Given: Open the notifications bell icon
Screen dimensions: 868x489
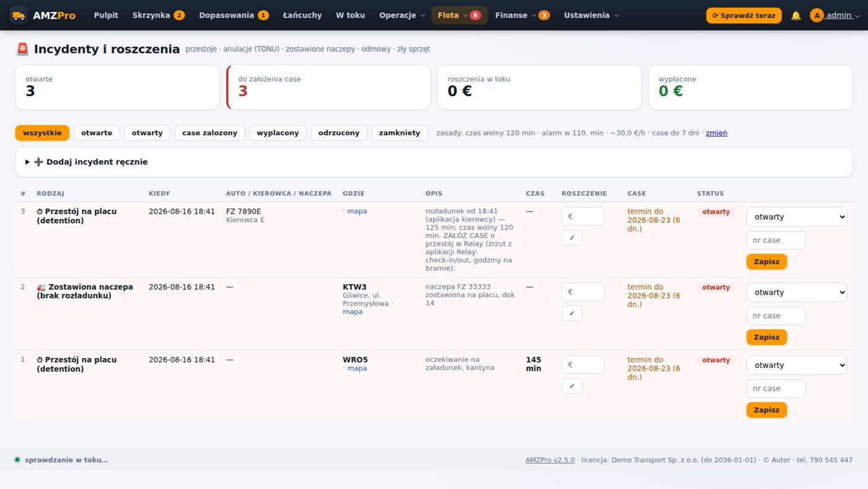Looking at the screenshot, I should [x=796, y=16].
